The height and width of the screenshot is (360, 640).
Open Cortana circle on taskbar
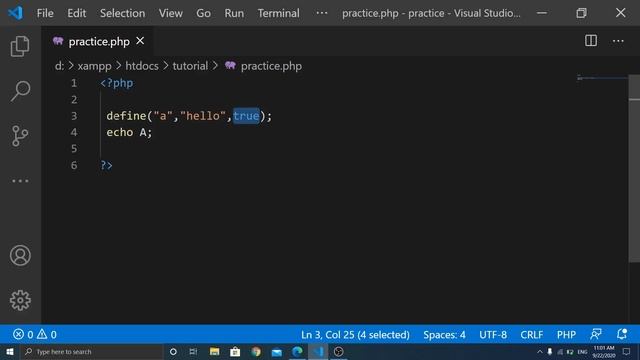(x=173, y=351)
